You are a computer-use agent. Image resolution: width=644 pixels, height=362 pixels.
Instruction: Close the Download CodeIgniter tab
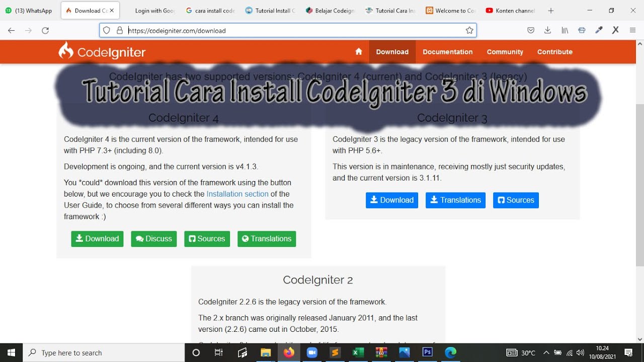[112, 11]
